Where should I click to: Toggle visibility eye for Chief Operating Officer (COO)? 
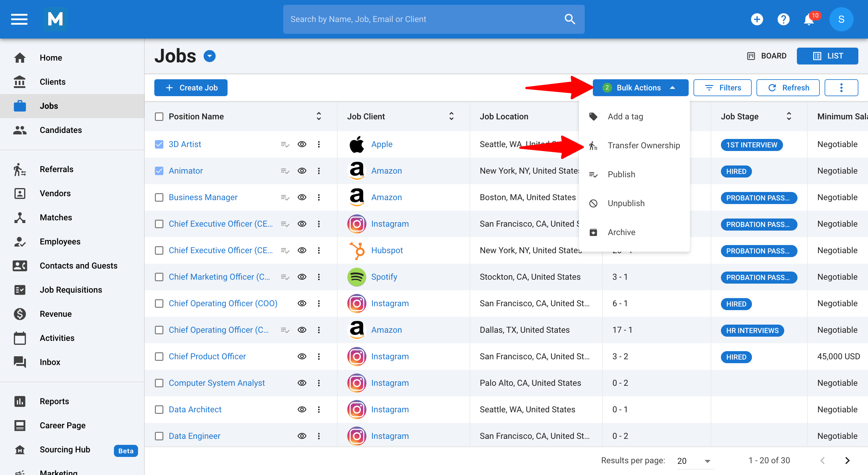point(302,304)
